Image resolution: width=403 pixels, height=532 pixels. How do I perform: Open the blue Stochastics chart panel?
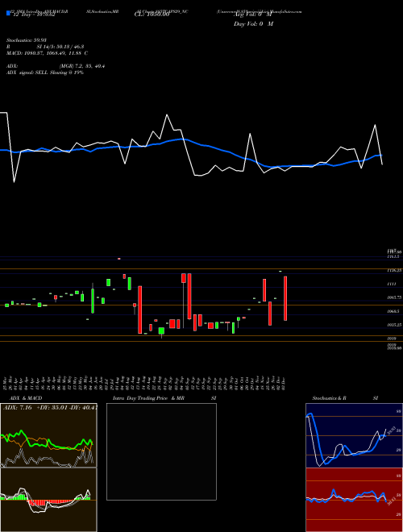354,435
